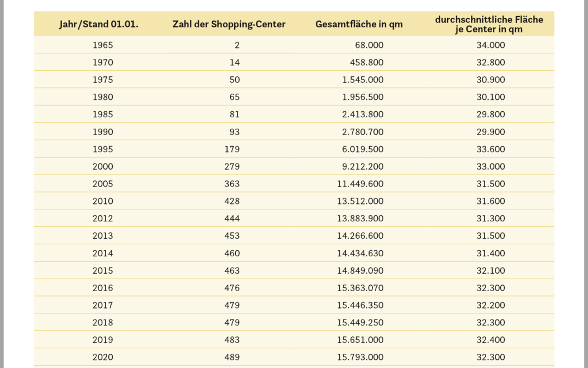Select the center count 476 cell
This screenshot has height=368, width=588.
coord(231,288)
